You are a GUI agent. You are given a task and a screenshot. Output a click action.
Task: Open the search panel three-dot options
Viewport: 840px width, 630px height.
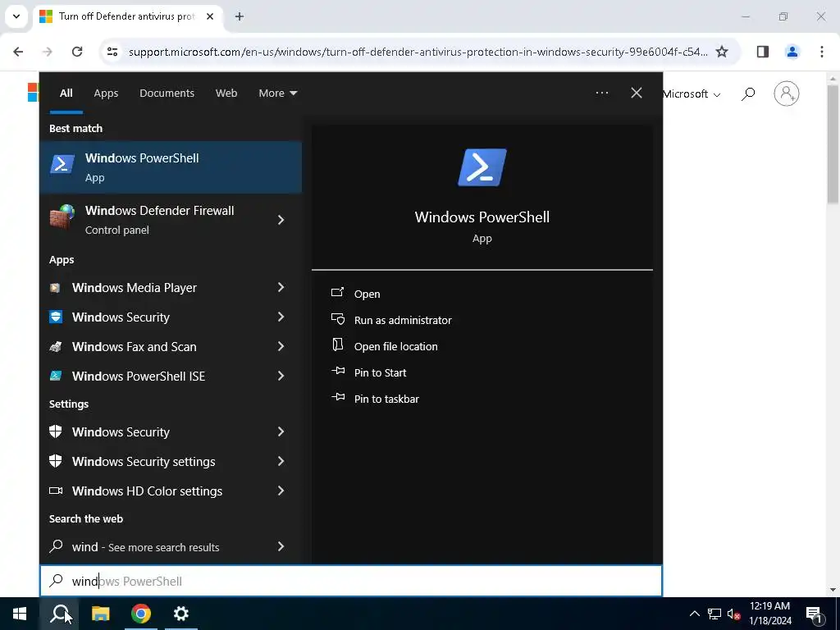point(602,93)
